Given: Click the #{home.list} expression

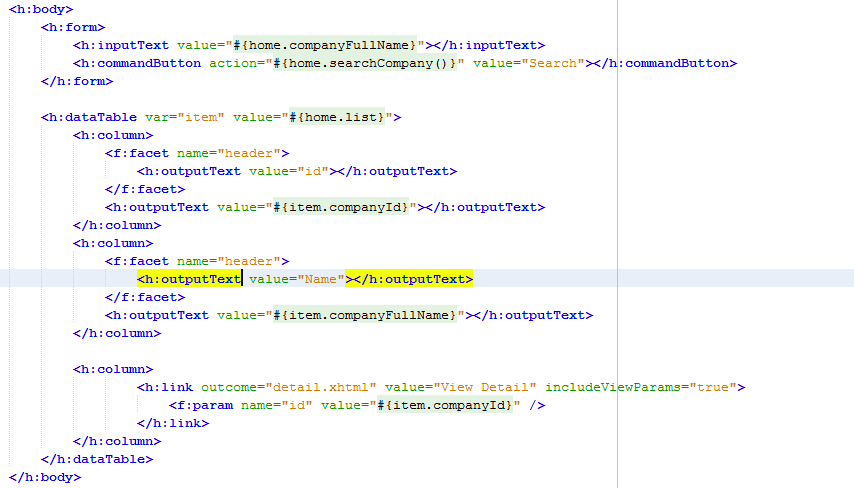Looking at the screenshot, I should 337,117.
